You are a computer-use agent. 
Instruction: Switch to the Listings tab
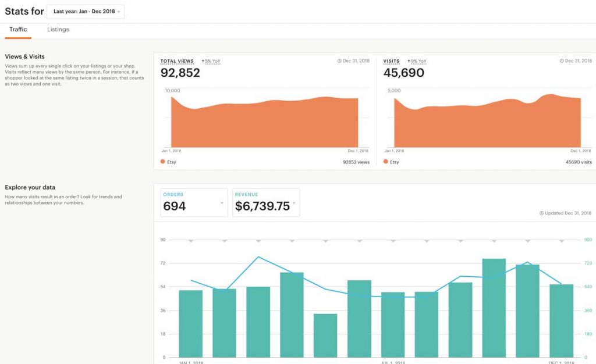point(58,29)
